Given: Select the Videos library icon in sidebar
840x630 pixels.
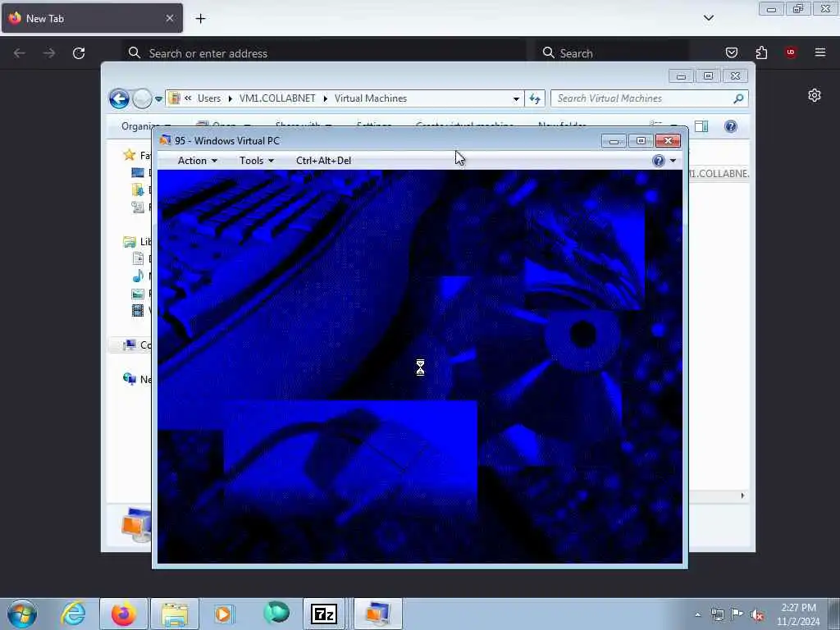Looking at the screenshot, I should coord(138,310).
